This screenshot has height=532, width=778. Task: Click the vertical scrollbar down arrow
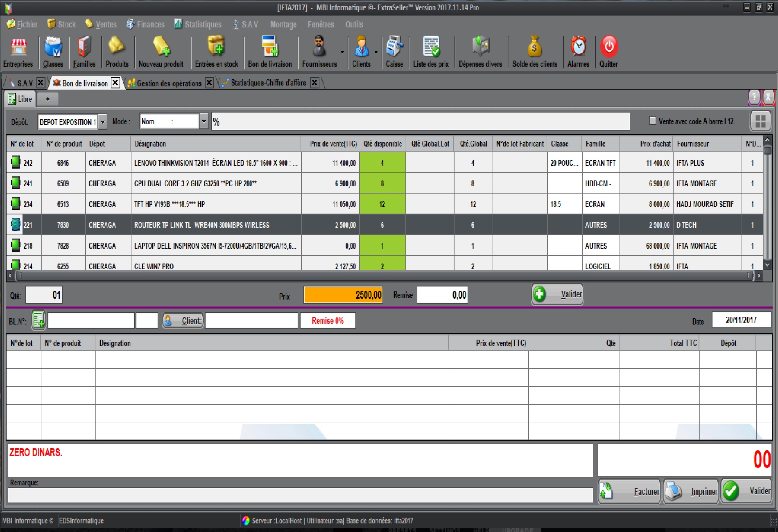tap(767, 265)
